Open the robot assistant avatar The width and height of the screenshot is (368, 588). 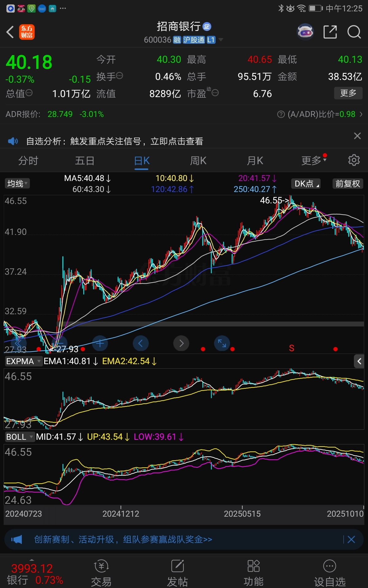click(x=305, y=32)
